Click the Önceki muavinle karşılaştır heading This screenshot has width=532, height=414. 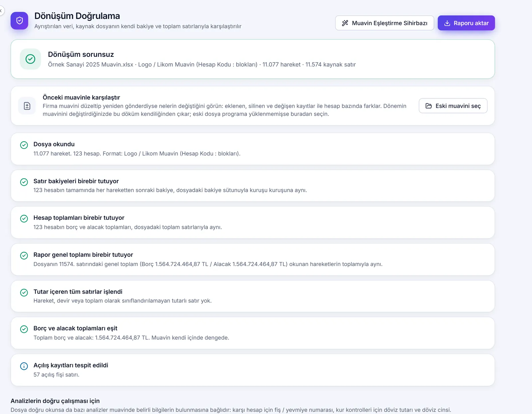[81, 97]
